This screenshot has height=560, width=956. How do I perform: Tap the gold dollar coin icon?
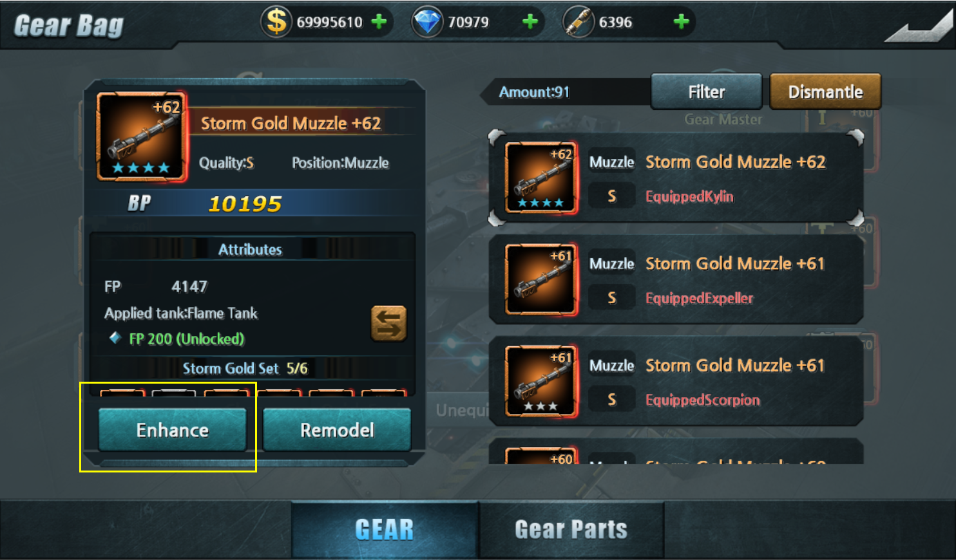coord(276,22)
